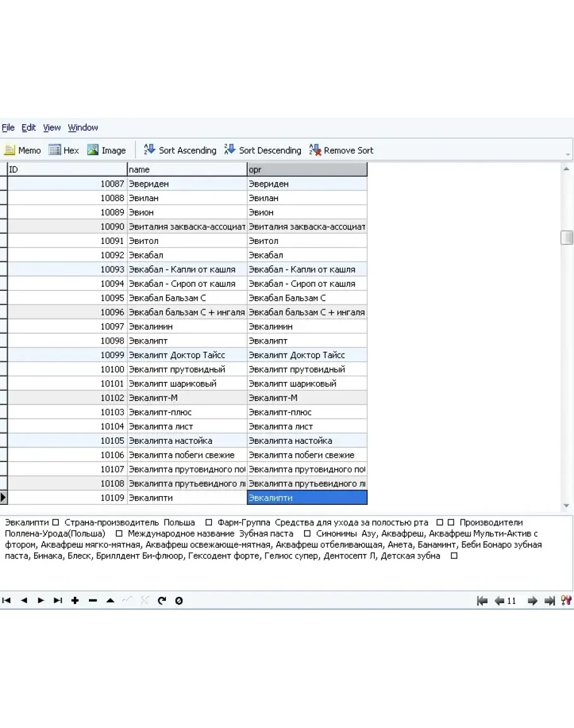Add a new record with plus icon
This screenshot has height=728, width=574.
(x=75, y=601)
